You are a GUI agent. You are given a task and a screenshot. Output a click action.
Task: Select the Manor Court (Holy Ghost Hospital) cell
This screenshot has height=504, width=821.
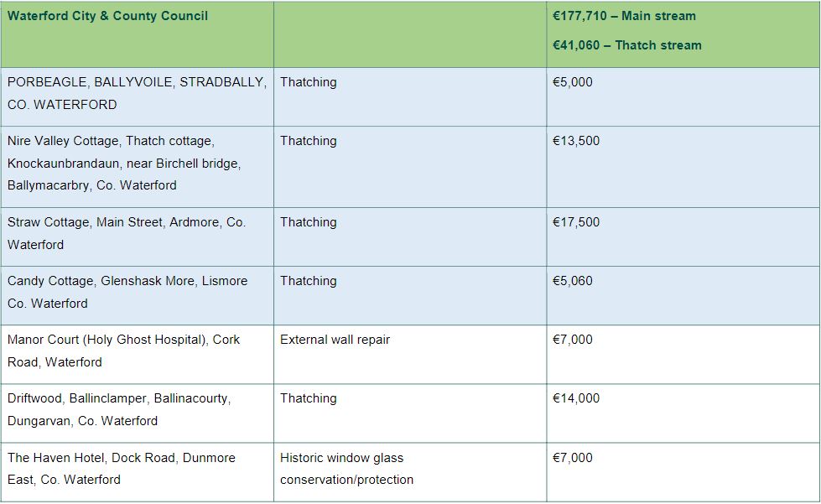click(x=123, y=351)
